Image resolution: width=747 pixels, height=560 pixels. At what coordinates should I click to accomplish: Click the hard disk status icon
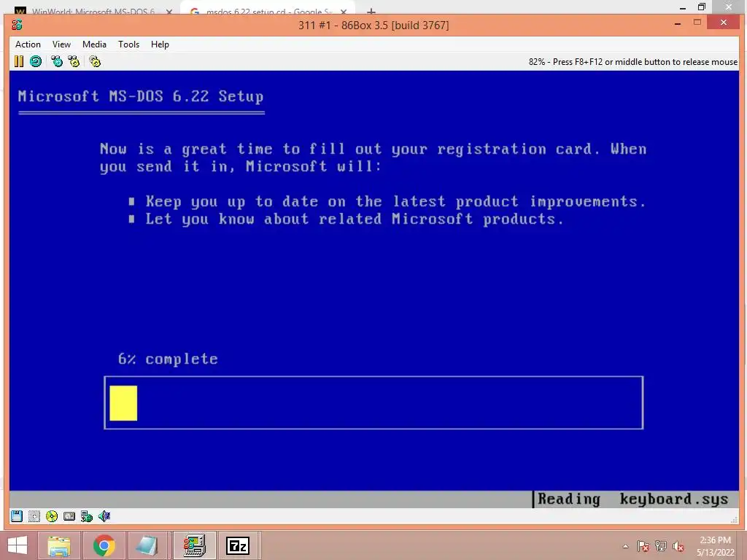click(x=69, y=516)
